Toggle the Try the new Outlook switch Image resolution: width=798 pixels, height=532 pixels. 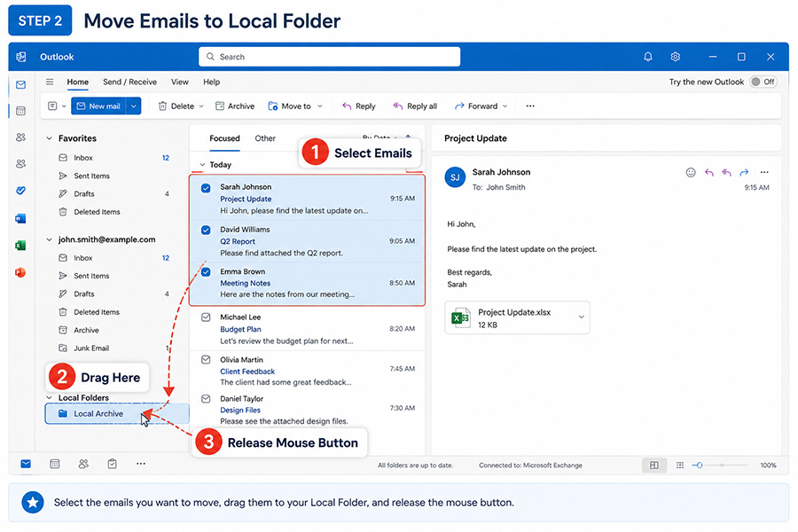coord(763,82)
